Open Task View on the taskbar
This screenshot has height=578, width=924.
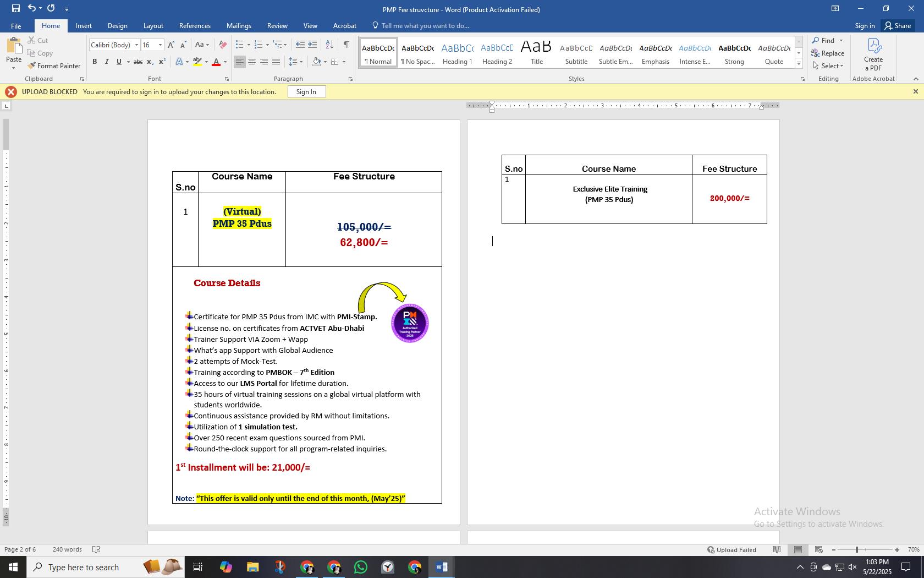198,567
